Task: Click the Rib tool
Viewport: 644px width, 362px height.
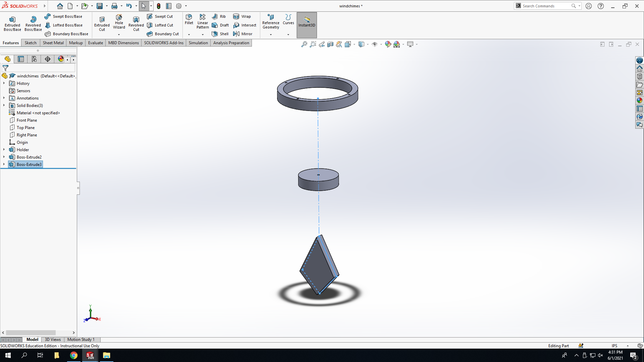Action: coord(219,16)
